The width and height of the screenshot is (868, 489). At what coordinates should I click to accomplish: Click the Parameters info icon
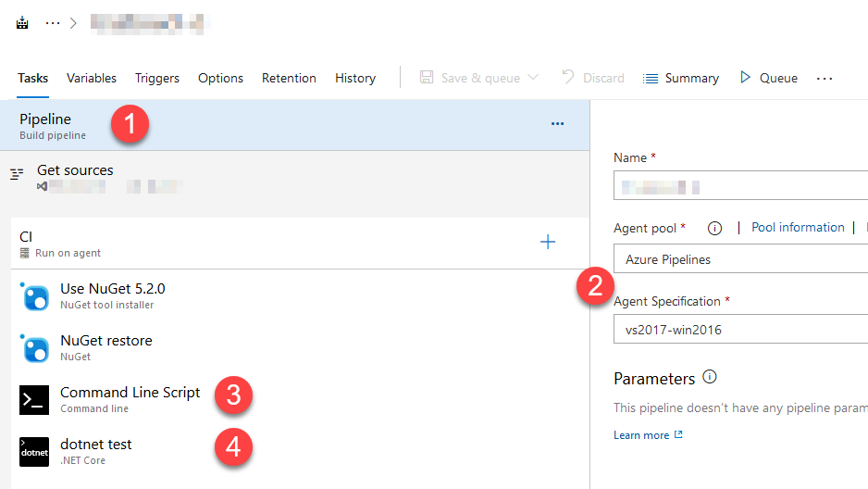(x=710, y=377)
